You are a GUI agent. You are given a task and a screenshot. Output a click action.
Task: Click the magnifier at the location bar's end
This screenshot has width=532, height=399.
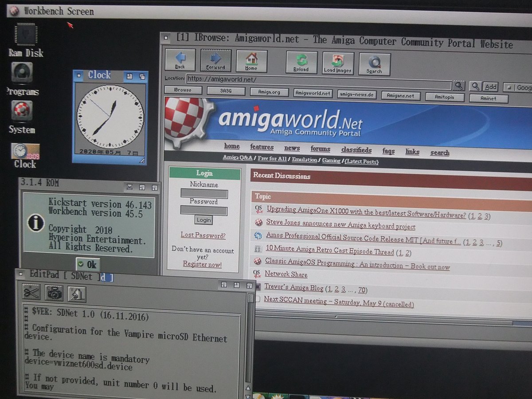point(458,85)
